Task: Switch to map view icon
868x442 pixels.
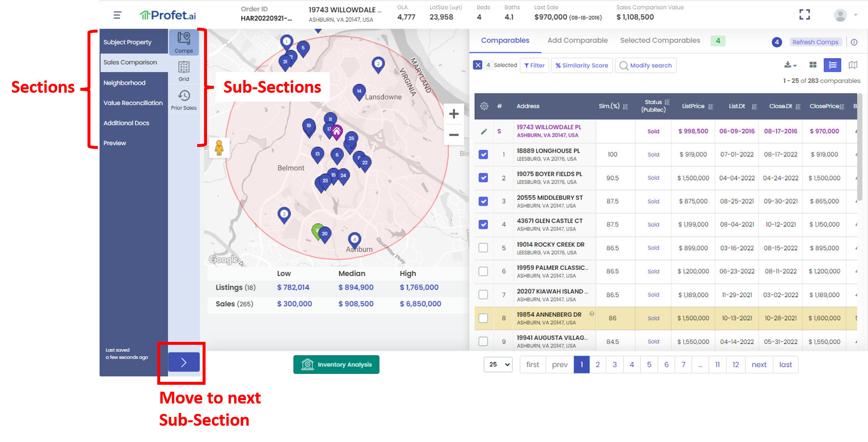Action: (x=853, y=65)
